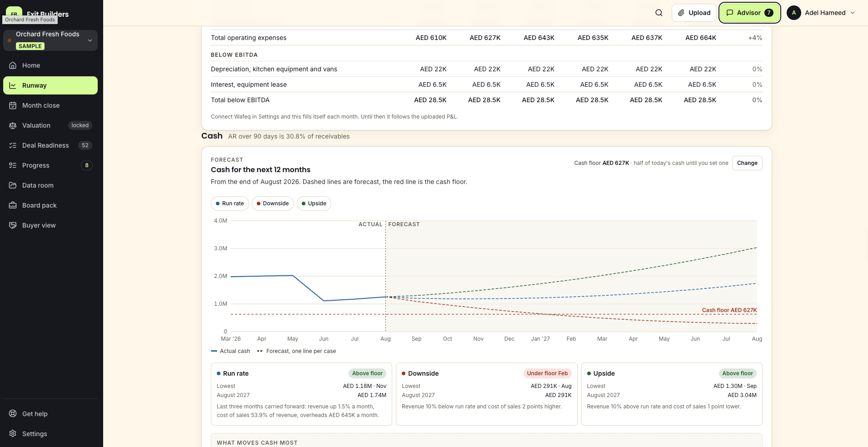Open the search icon in header
Screen dimensions: 868x447
(659, 13)
